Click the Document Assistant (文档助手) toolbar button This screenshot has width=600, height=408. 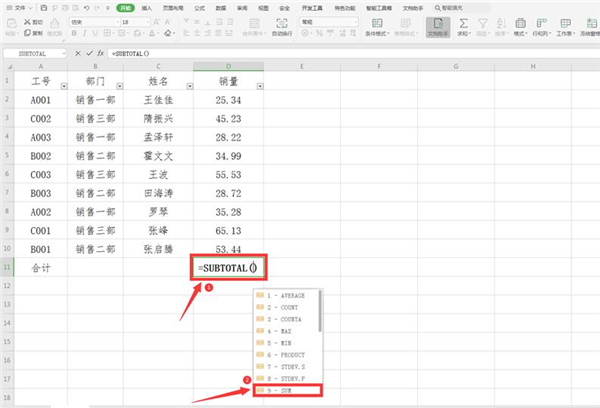click(438, 27)
